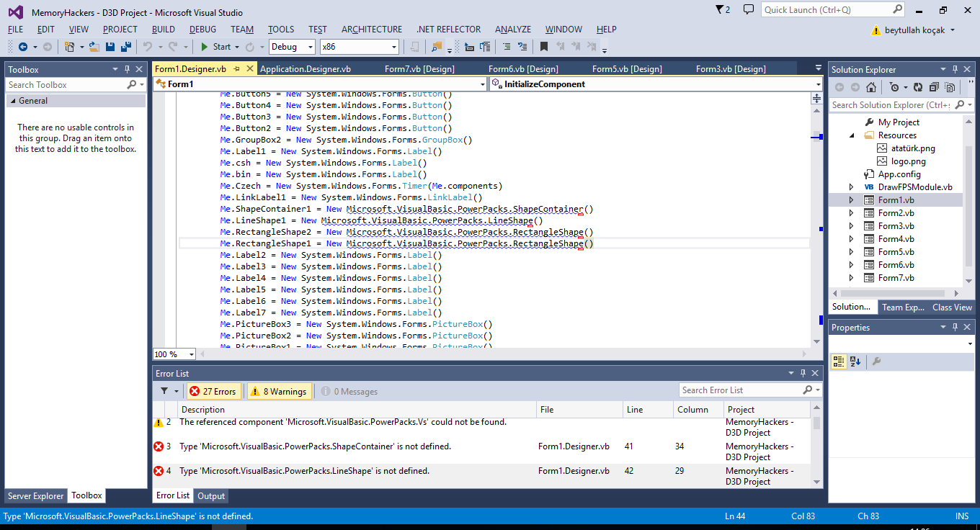Collapse the Resources folder in Solution Explorer
Screen dimensions: 980x530
click(851, 135)
